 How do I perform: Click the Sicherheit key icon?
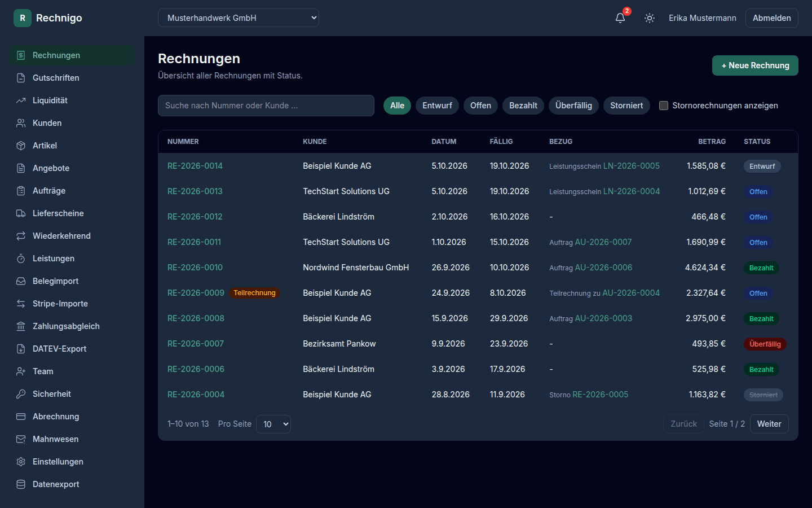(21, 394)
